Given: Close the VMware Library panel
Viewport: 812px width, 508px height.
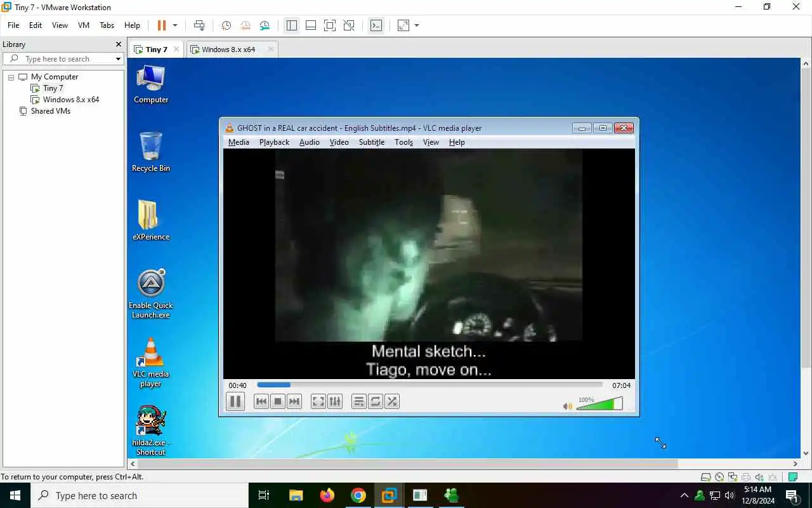Looking at the screenshot, I should [x=118, y=44].
